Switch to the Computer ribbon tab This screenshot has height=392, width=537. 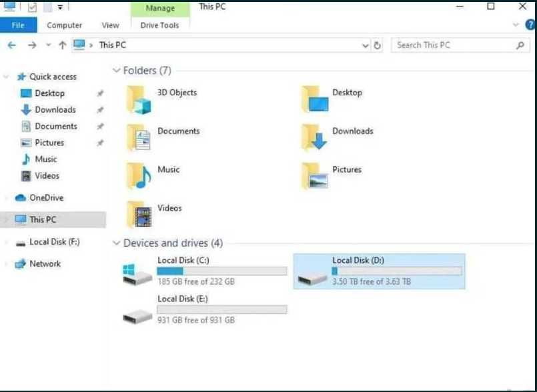[x=65, y=25]
